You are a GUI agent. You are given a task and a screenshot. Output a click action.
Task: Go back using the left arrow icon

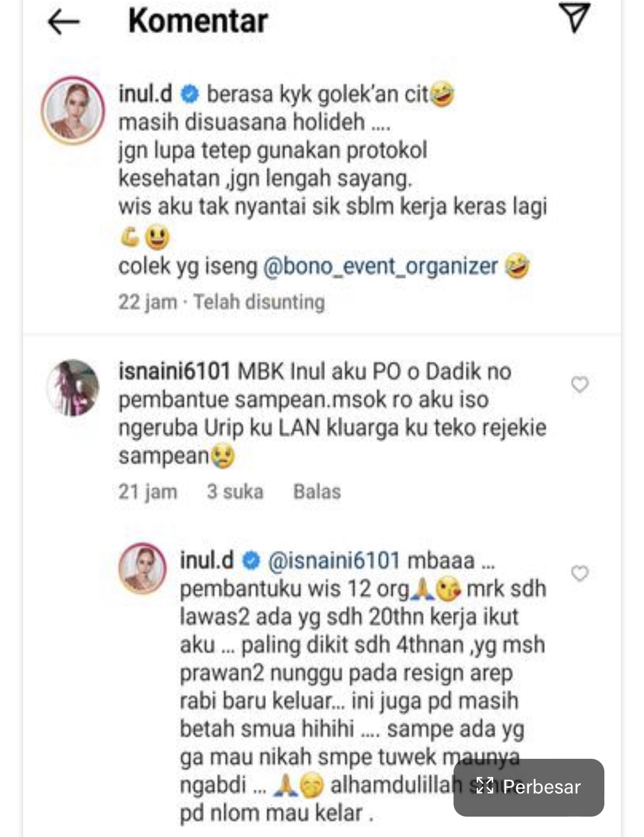(x=64, y=22)
